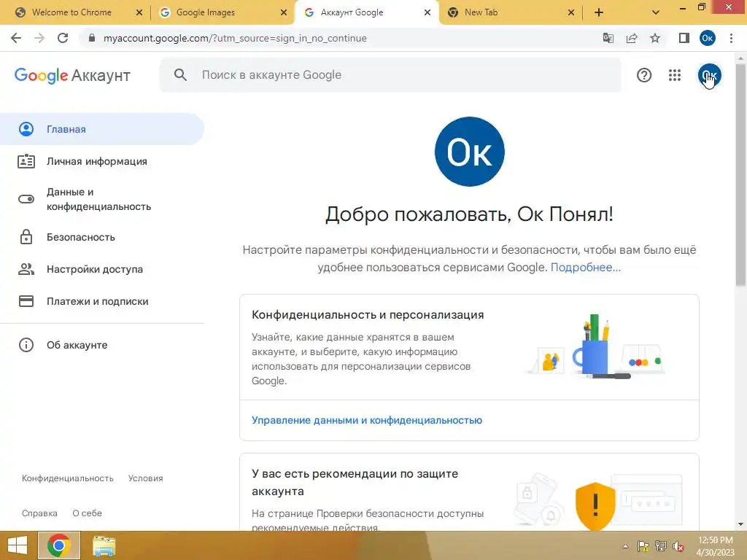747x560 pixels.
Task: Click the browser forward arrow
Action: pyautogui.click(x=39, y=38)
